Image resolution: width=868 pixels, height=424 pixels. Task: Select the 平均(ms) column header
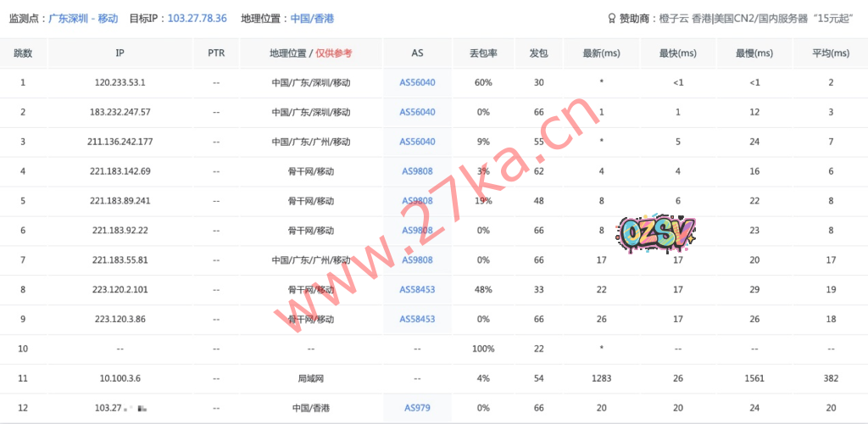pos(831,53)
